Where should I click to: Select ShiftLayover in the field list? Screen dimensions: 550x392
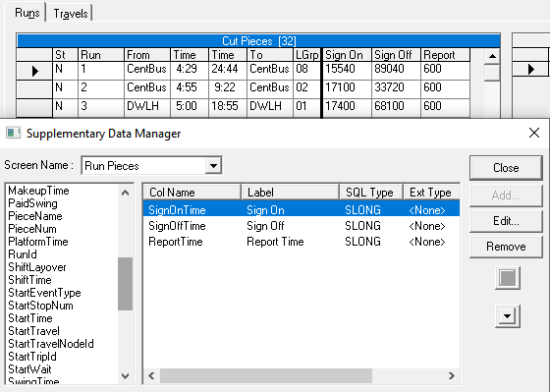coord(37,267)
